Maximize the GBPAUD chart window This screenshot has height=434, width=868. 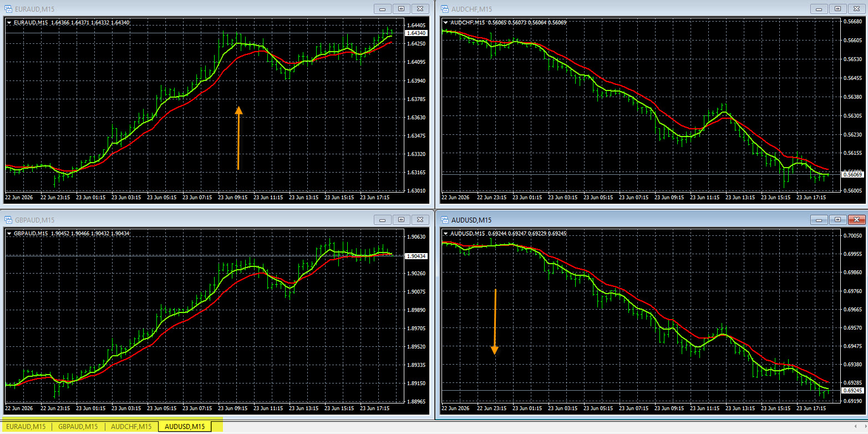tap(402, 220)
